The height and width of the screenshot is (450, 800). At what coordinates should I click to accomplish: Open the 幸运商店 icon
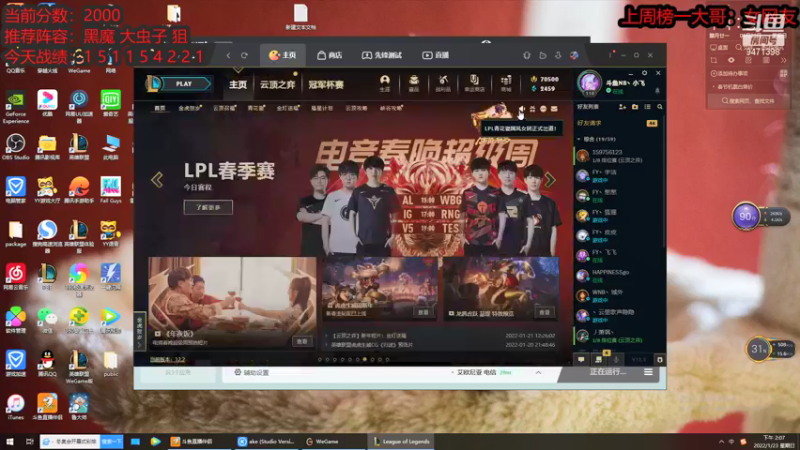pos(474,83)
